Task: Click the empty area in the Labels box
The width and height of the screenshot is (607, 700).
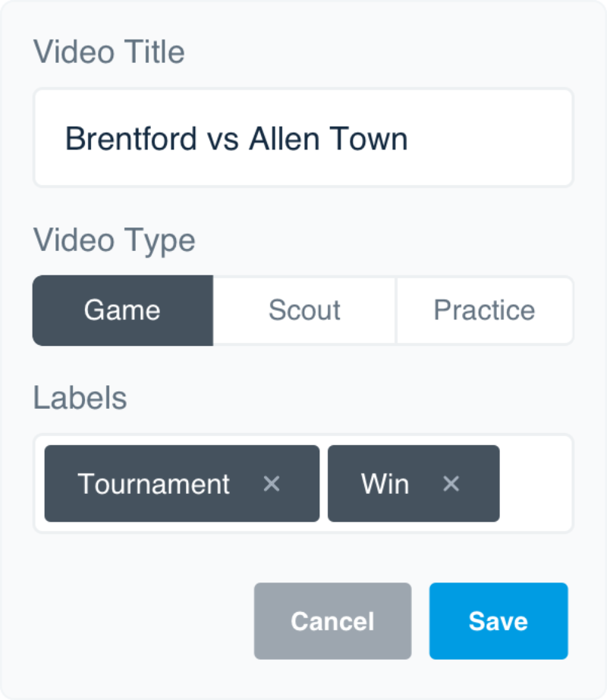Action: (x=535, y=484)
